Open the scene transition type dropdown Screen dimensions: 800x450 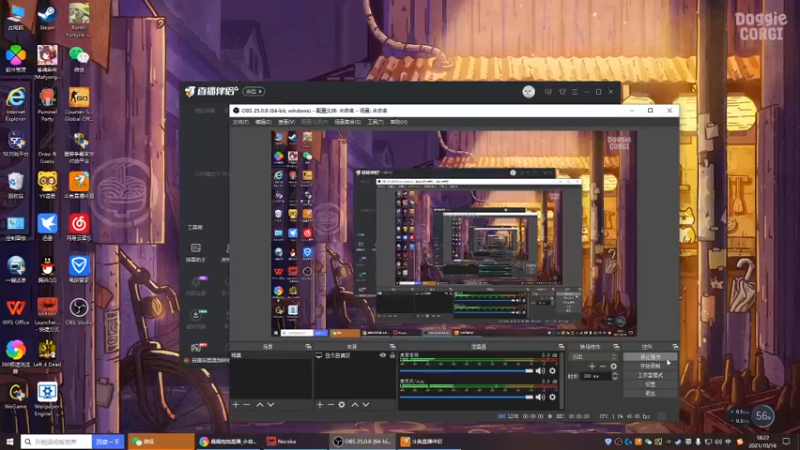pyautogui.click(x=593, y=357)
